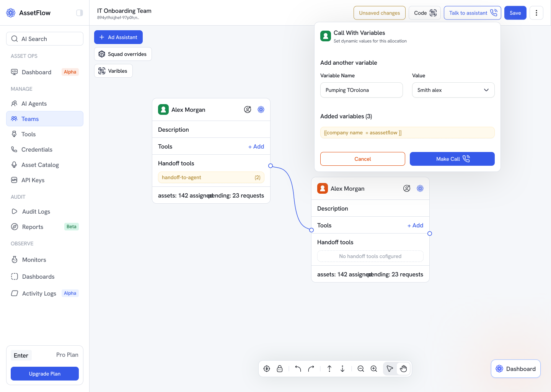Click the Upgrade Plan button
This screenshot has width=551, height=392.
click(x=45, y=374)
